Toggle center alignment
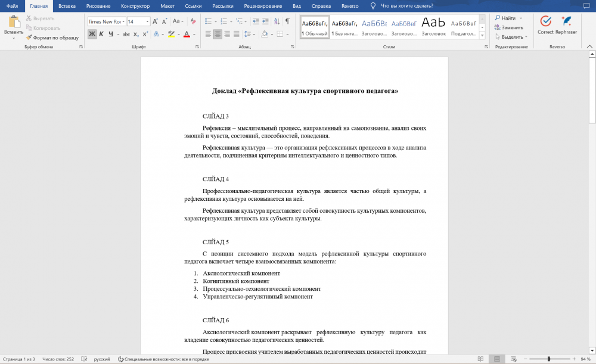The height and width of the screenshot is (364, 596). [218, 34]
